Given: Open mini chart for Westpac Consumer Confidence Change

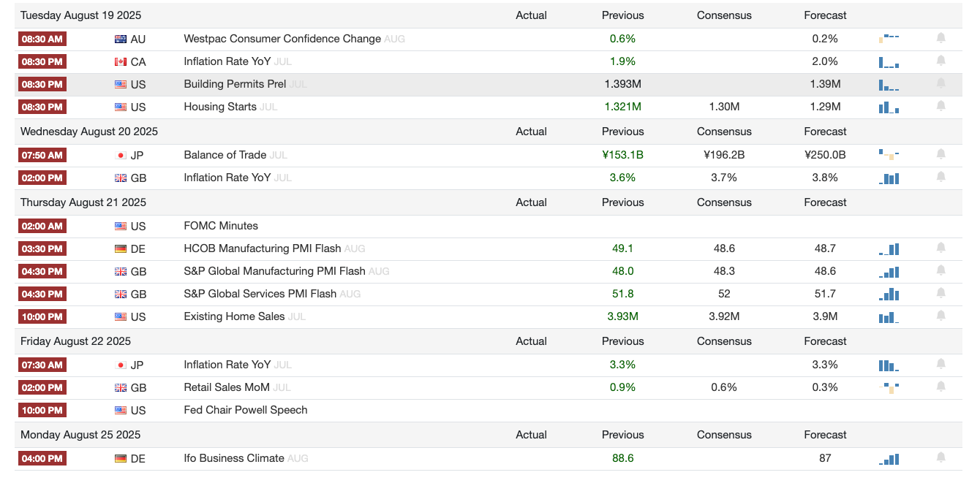Looking at the screenshot, I should 889,38.
